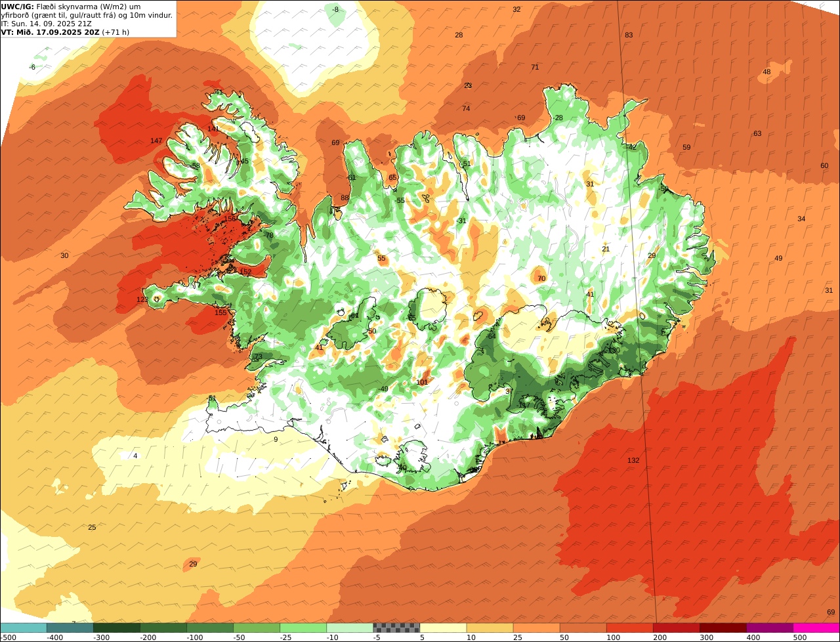Select the magenta legend swatch right of 500

pyautogui.click(x=816, y=628)
